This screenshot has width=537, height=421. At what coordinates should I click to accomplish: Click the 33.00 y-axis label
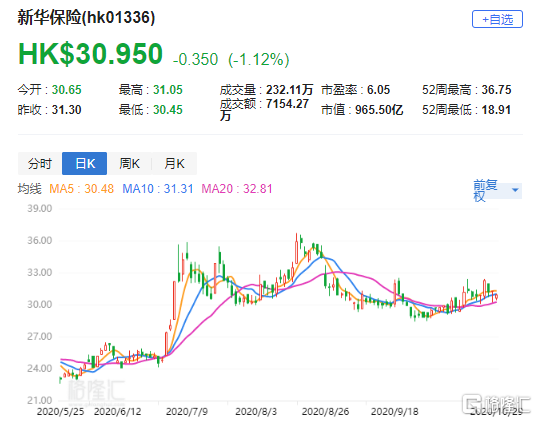tap(40, 272)
